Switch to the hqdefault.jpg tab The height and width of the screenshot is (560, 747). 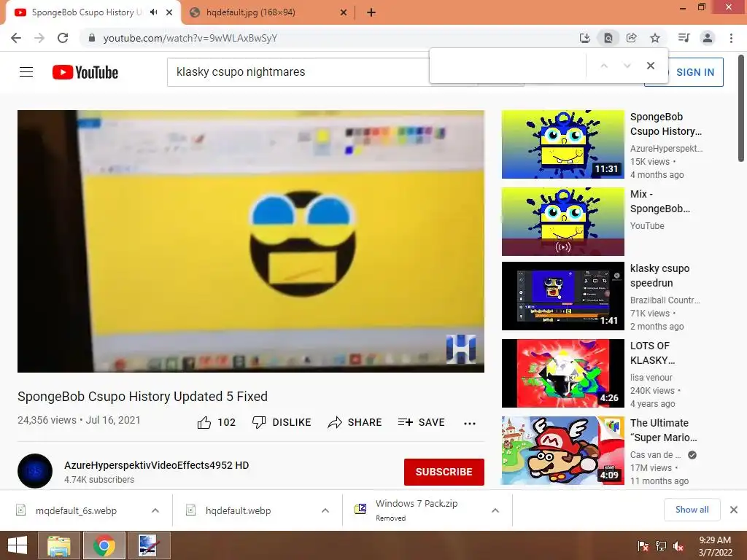[x=268, y=12]
